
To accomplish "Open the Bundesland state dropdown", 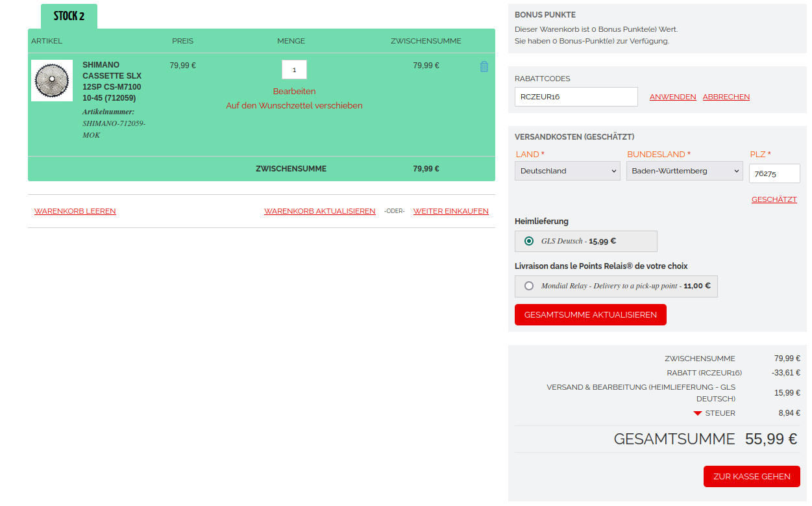I will [x=684, y=171].
